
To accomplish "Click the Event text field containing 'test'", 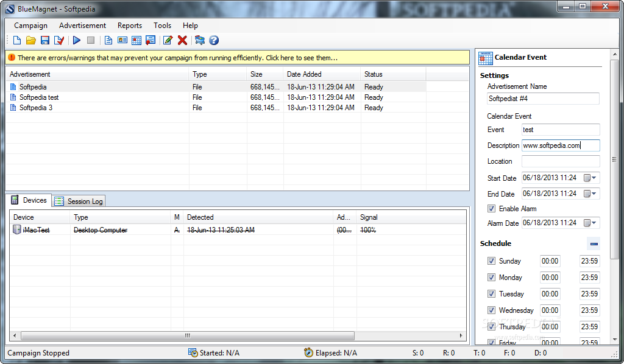I will click(x=561, y=130).
